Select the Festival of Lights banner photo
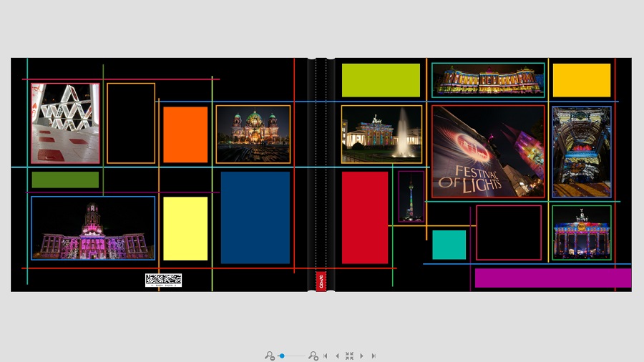The height and width of the screenshot is (362, 644). pyautogui.click(x=488, y=152)
